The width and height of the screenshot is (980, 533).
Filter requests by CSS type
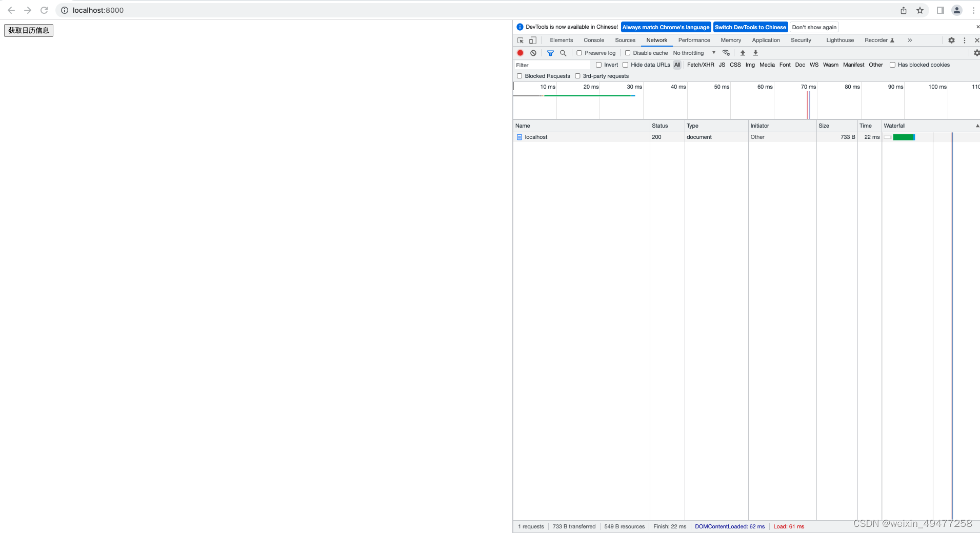tap(735, 65)
